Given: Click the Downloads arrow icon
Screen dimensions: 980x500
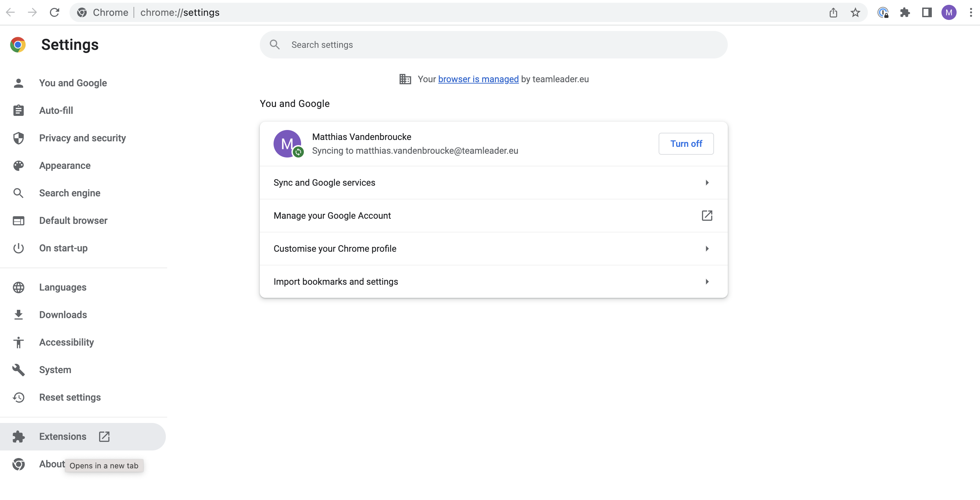Looking at the screenshot, I should pyautogui.click(x=19, y=314).
